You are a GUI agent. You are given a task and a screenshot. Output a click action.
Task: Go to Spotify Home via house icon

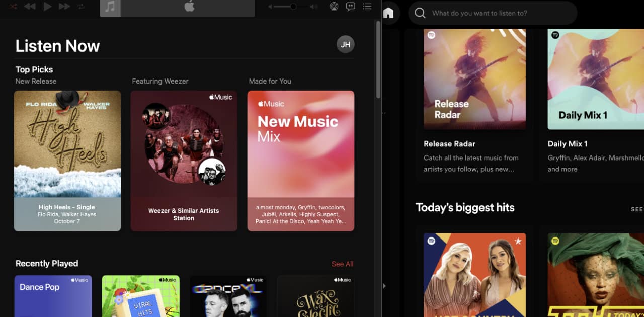388,13
